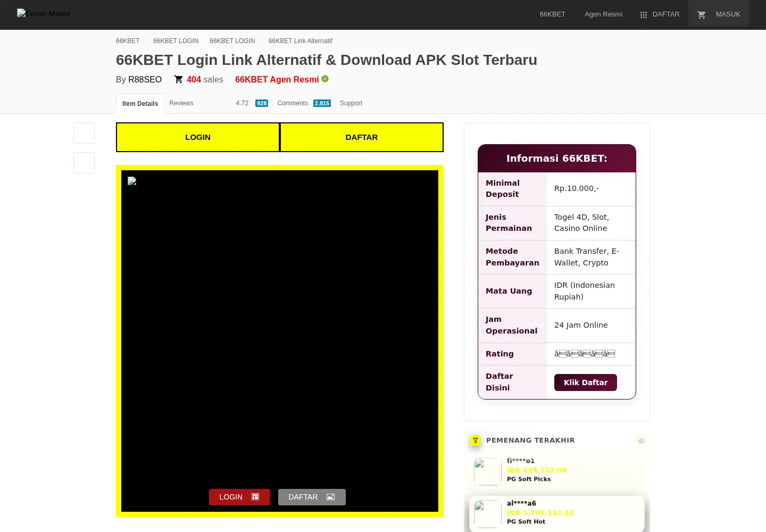Click the 928 reviews count badge
Viewport: 766px width, 532px height.
[262, 103]
